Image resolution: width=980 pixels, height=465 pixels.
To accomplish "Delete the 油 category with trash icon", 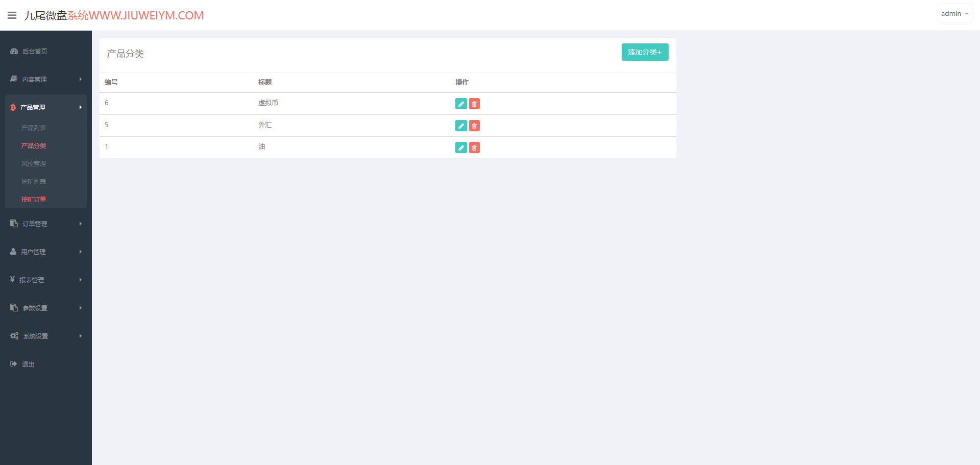I will (474, 148).
